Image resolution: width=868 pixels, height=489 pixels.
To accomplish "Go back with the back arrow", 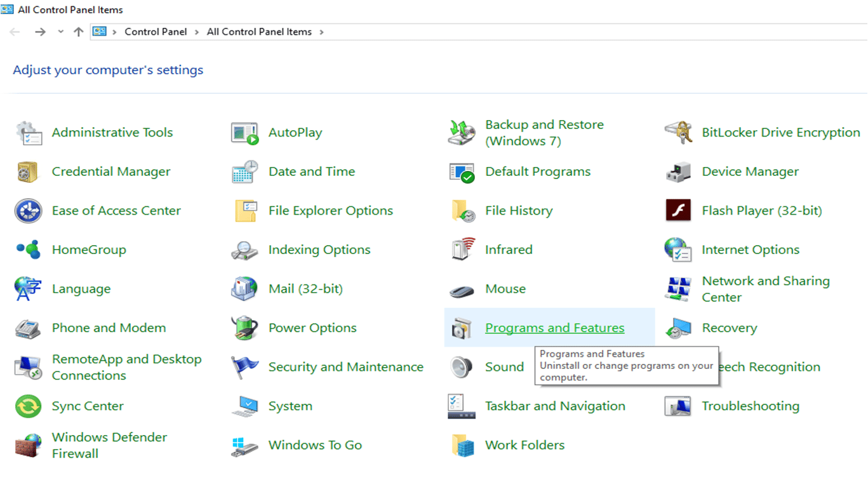I will click(15, 32).
